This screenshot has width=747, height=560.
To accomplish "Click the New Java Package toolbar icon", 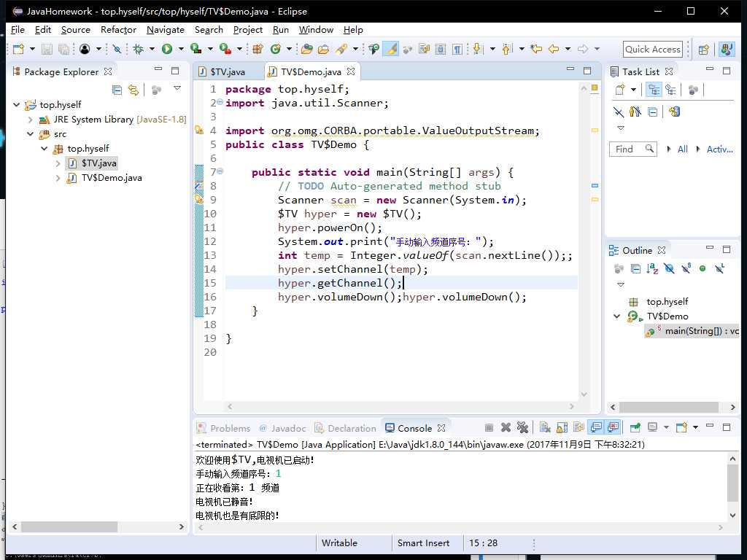I will pyautogui.click(x=258, y=49).
